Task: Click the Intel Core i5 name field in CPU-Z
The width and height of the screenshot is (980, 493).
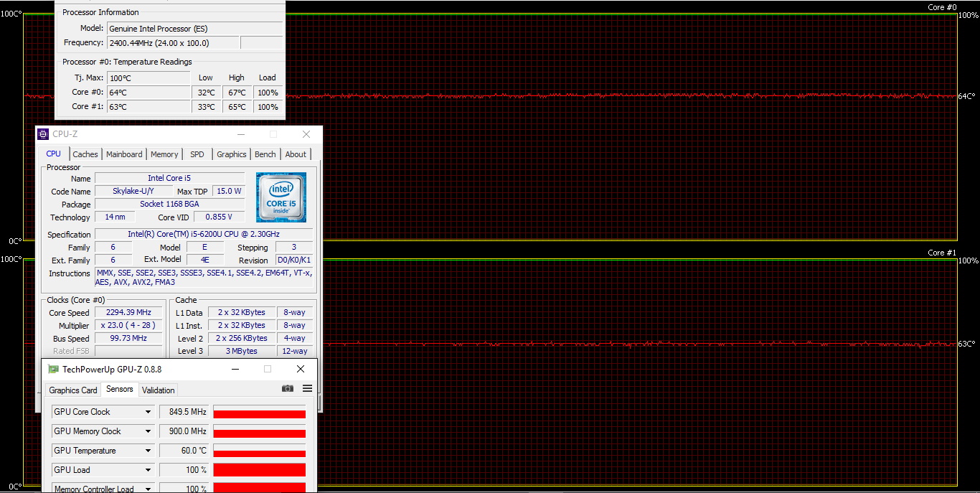Action: click(x=169, y=178)
